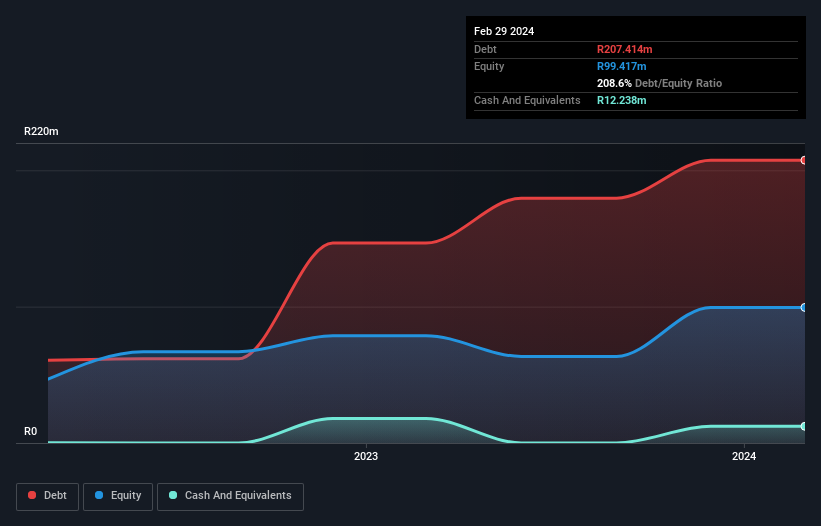821x526 pixels.
Task: Click the red Debt legend dot
Action: click(32, 495)
